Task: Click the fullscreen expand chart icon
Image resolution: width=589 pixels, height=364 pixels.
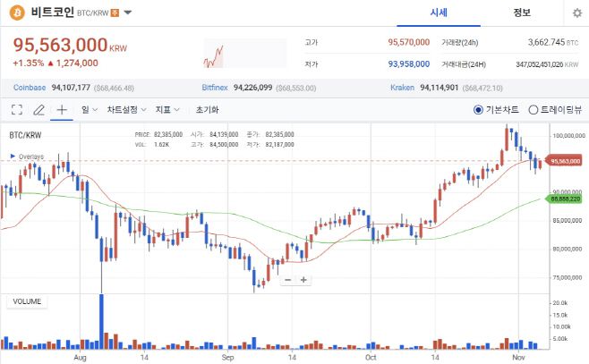Action: (16, 110)
